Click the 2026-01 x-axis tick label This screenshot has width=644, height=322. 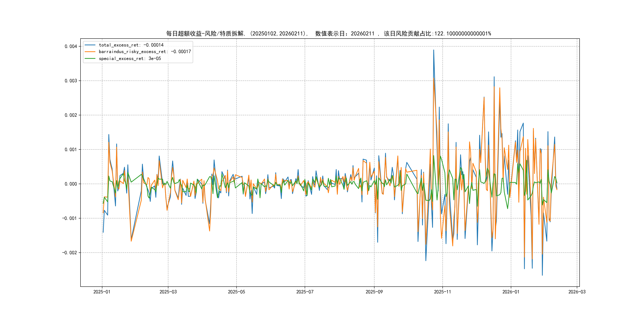[511, 292]
